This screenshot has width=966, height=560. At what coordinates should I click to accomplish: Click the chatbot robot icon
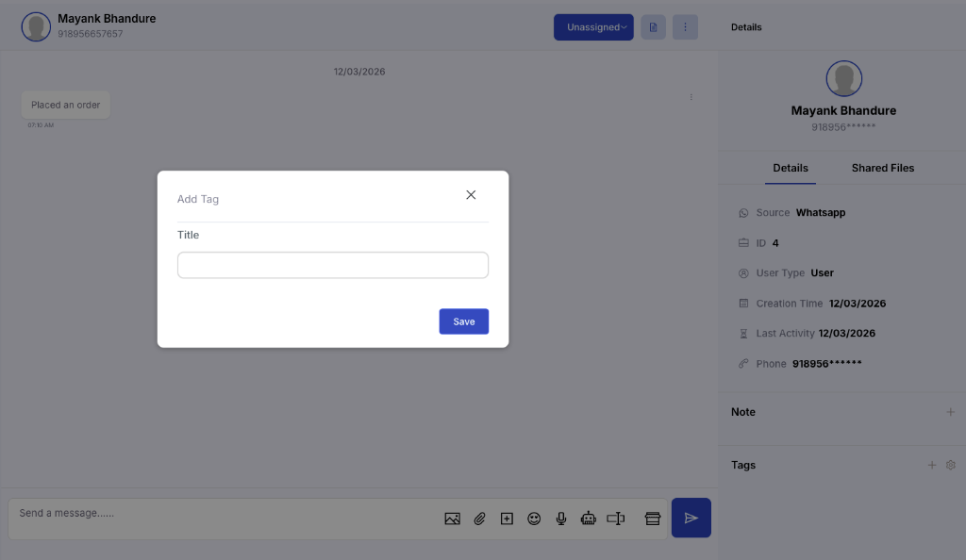(589, 519)
